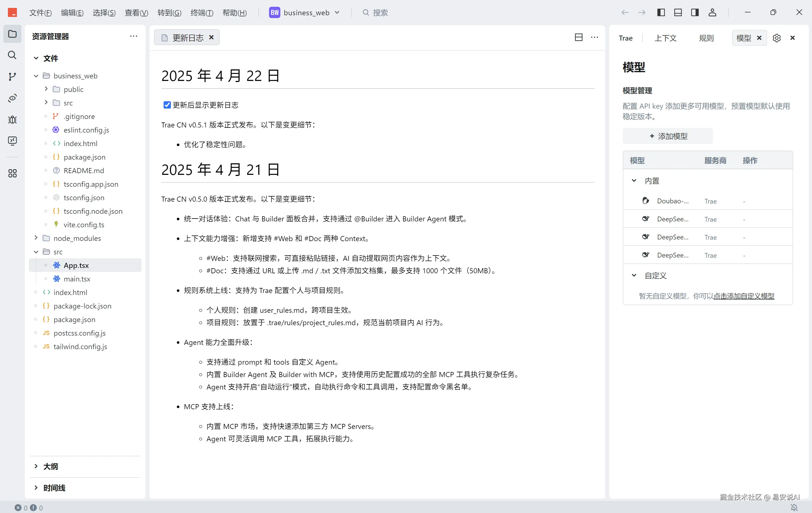Open the AI panel settings gear icon
Viewport: 812px width, 513px height.
click(x=776, y=38)
